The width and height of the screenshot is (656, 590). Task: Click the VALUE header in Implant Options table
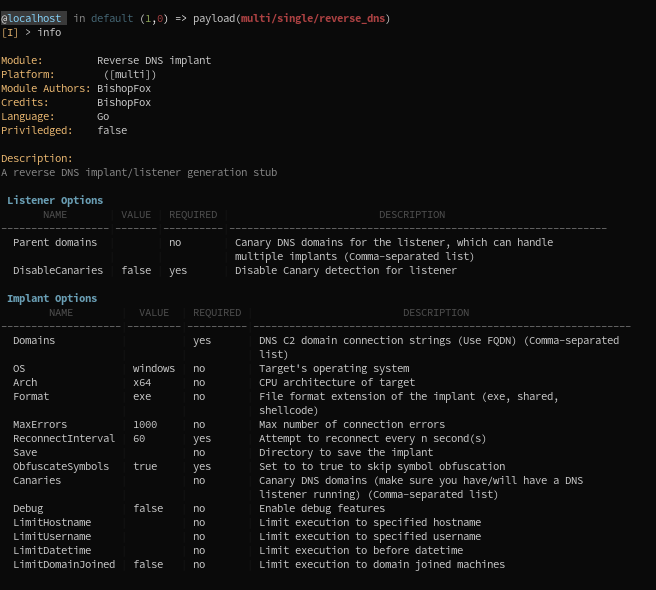pos(154,313)
